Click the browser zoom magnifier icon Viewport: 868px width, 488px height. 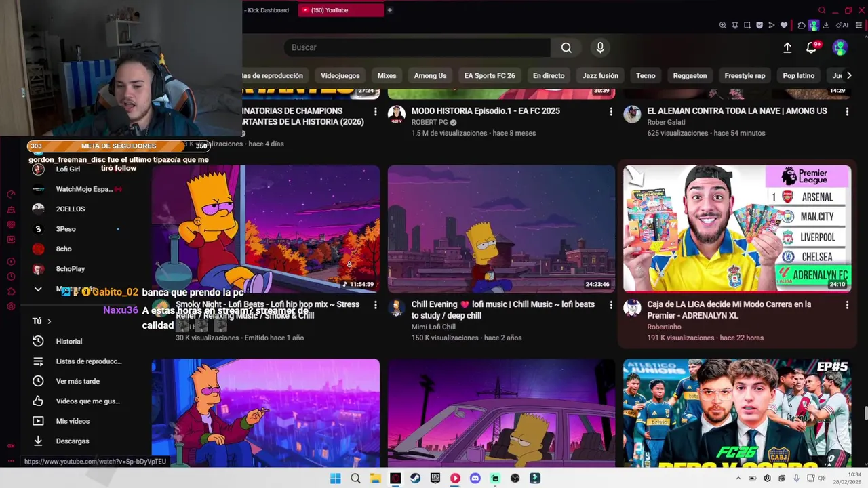[x=722, y=25]
